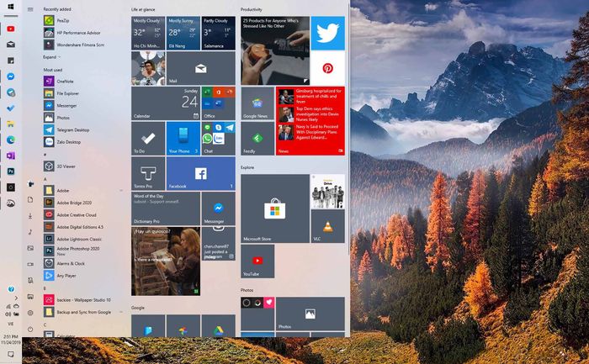Viewport: 589px width, 364px height.
Task: Open the red News tile
Action: coord(310,121)
